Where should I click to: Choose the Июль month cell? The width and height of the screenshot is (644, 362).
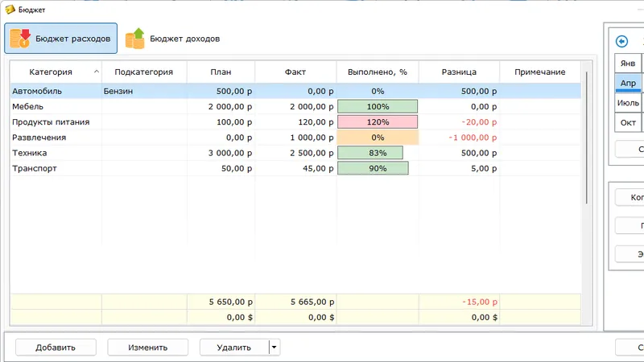(x=628, y=103)
